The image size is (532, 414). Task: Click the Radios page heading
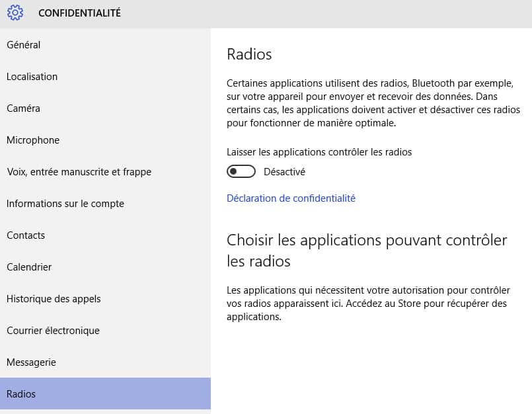tap(249, 54)
